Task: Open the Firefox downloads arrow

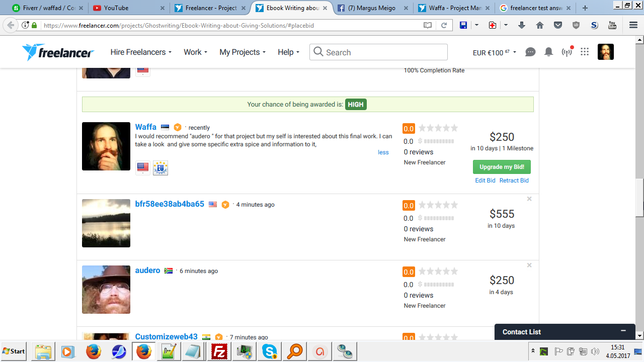Action: tap(522, 25)
